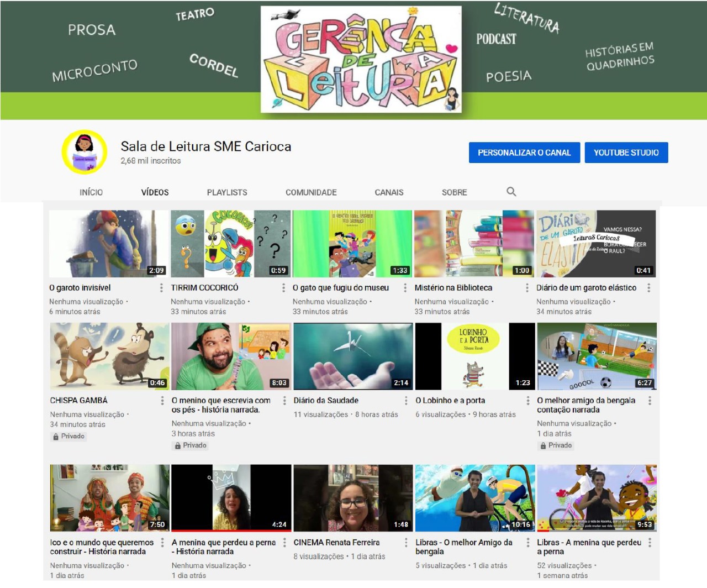This screenshot has width=707, height=588.
Task: Click the channel search magnifier icon
Action: pos(511,191)
